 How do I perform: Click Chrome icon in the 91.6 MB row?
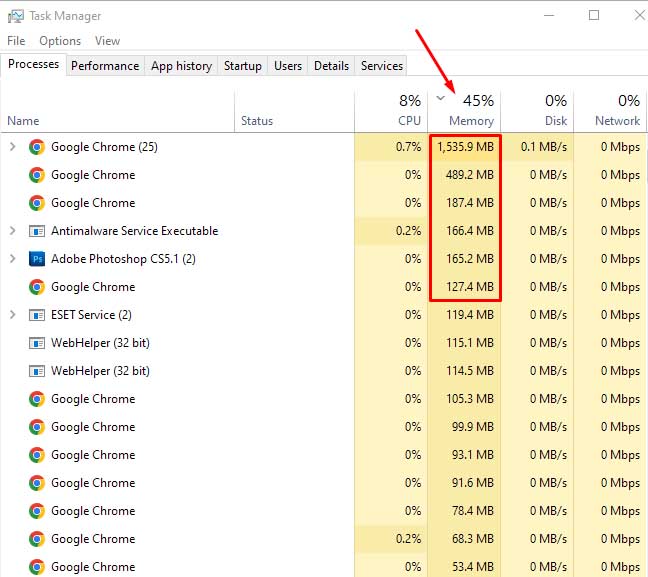pos(37,483)
